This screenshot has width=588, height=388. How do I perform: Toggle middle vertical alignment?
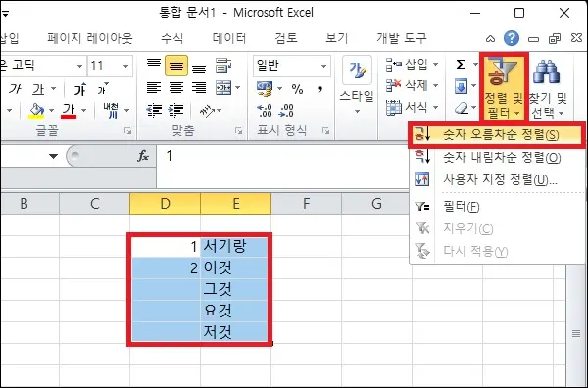pos(176,66)
